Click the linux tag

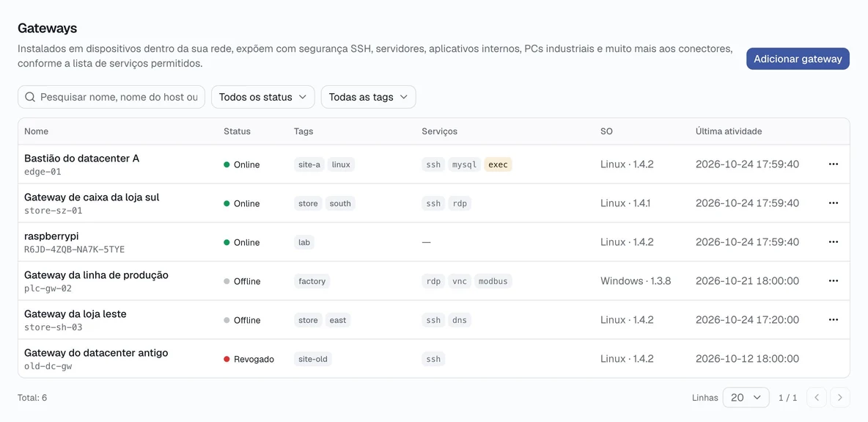point(341,164)
